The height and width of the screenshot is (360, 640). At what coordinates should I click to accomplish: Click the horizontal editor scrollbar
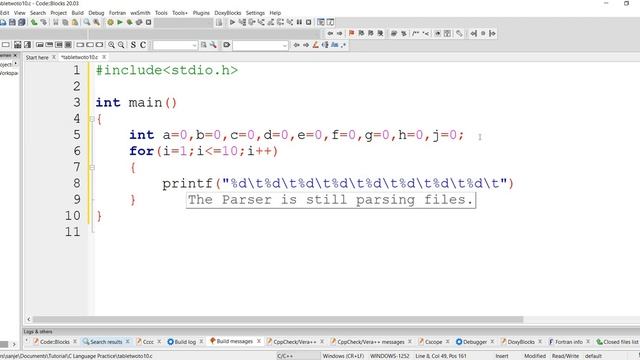pos(278,320)
